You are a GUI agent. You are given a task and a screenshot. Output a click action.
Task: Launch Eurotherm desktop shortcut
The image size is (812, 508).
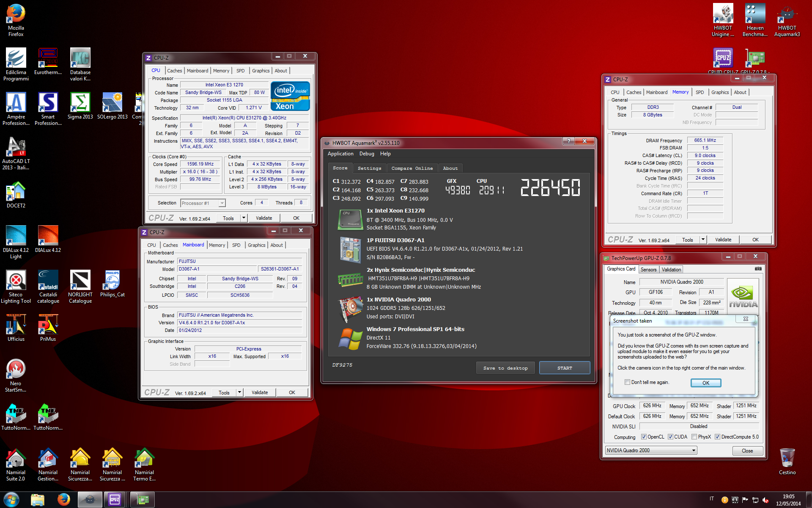click(48, 61)
